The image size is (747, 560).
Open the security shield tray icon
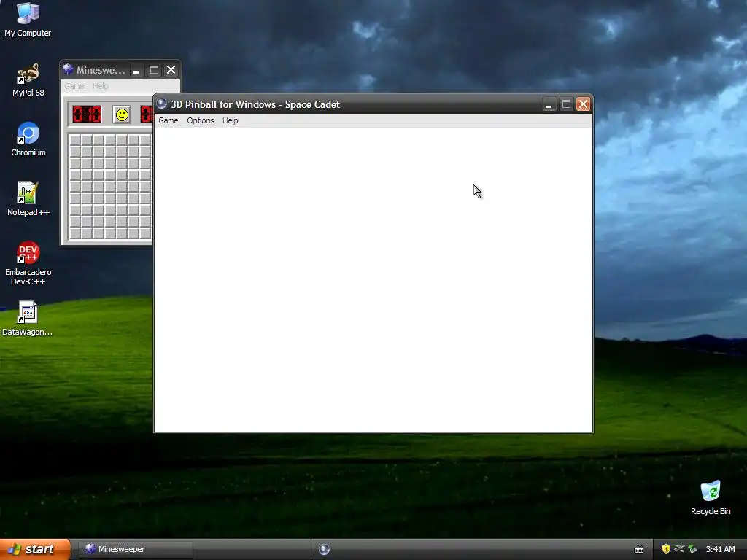(666, 549)
